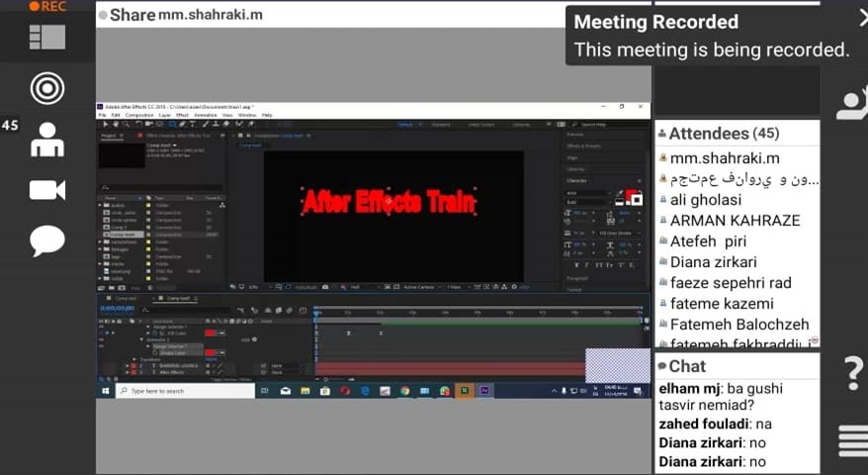The width and height of the screenshot is (868, 475).
Task: Tap the video camera icon in sidebar
Action: pos(47,190)
